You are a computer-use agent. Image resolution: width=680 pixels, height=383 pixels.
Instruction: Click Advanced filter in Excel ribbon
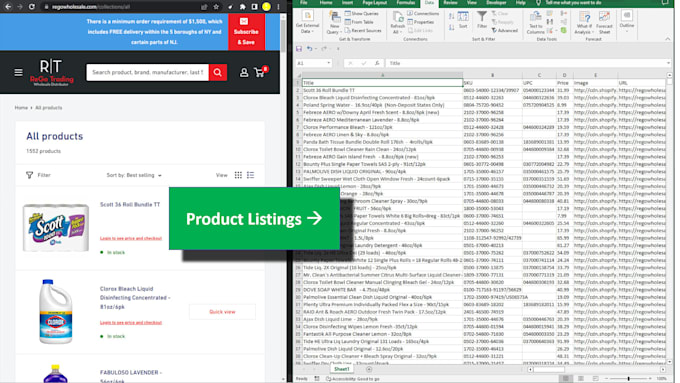(505, 30)
